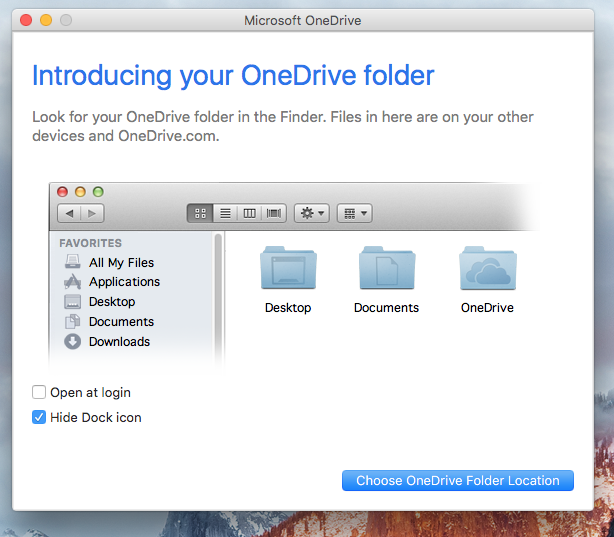This screenshot has width=614, height=537.
Task: Click Choose OneDrive Folder Location button
Action: (x=458, y=481)
